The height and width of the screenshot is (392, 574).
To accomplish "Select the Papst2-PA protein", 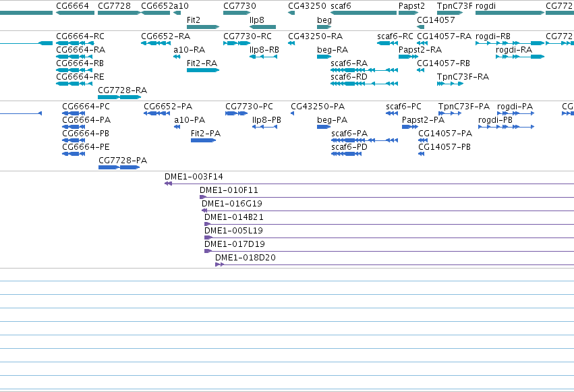I will (410, 127).
